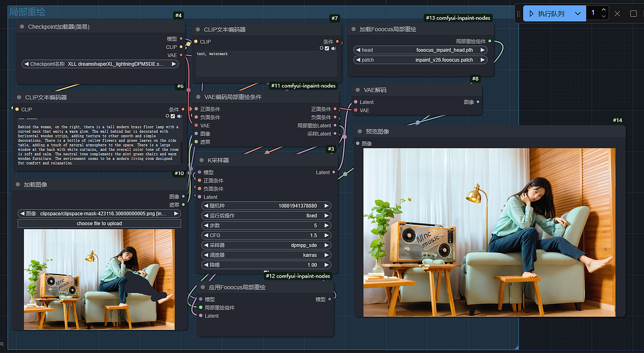The height and width of the screenshot is (353, 644).
Task: Click the 采样Latent output socket on VAE编码局部重绘条件
Action: point(336,134)
